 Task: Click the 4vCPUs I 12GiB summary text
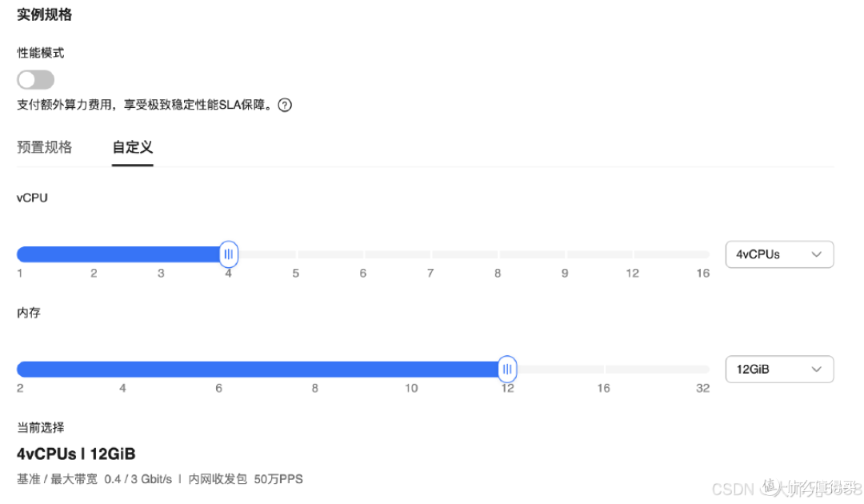pos(77,454)
